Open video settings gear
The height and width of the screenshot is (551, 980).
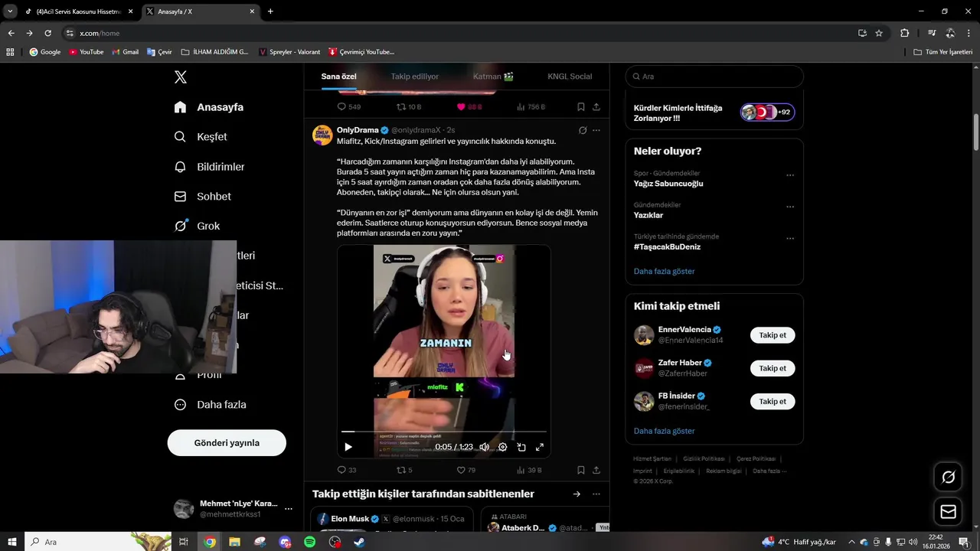(x=503, y=447)
